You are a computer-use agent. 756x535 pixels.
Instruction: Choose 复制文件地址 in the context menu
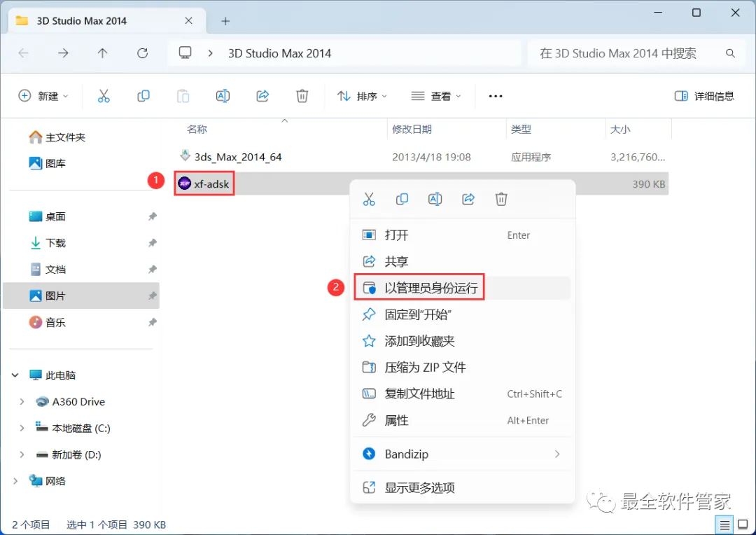coord(463,394)
